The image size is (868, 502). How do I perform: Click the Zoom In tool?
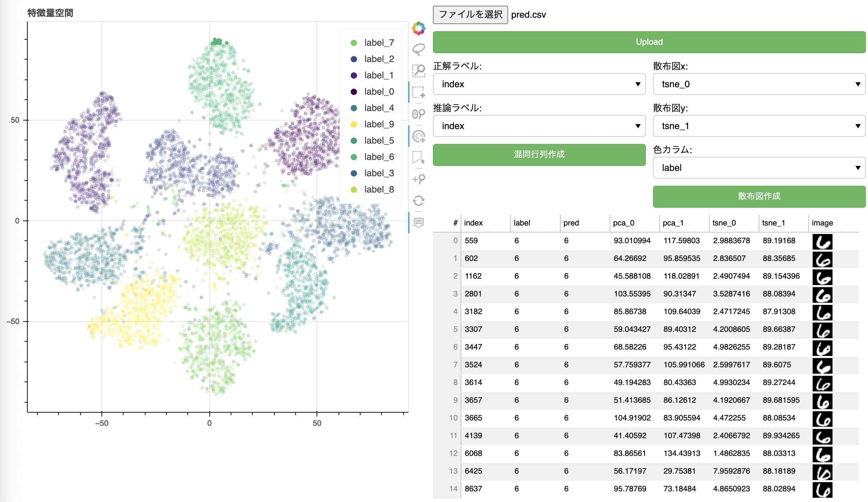coord(419,179)
